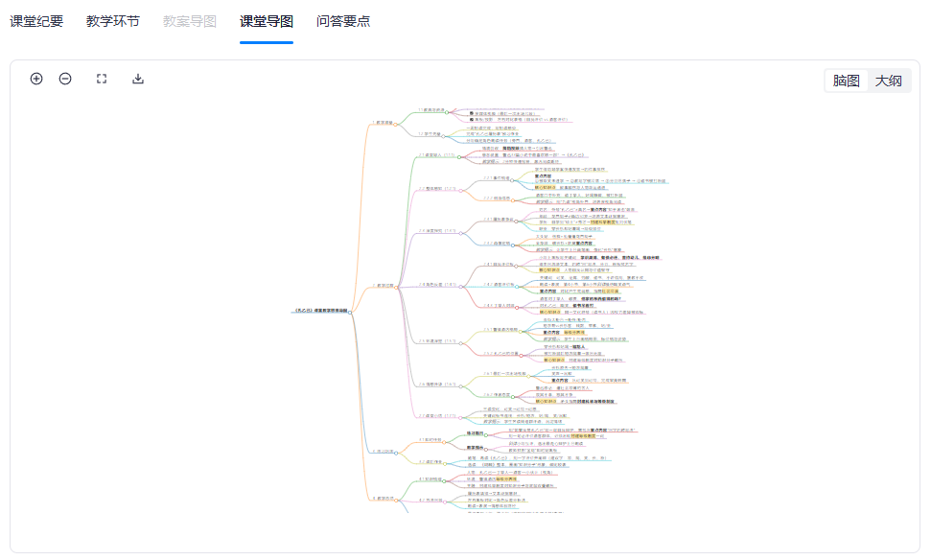Open the 课堂纪要 tab
Screen dimensions: 931x560
[36, 21]
